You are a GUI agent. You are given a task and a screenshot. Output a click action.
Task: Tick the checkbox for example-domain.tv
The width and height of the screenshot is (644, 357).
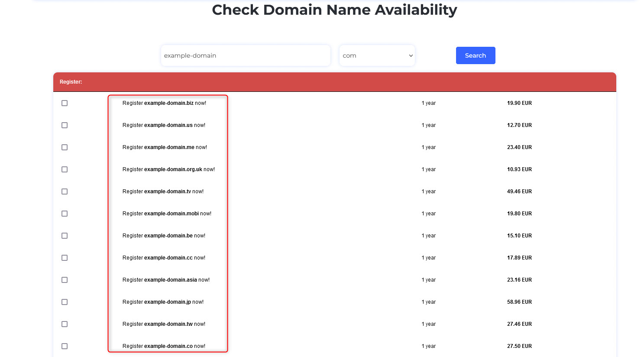click(x=64, y=191)
